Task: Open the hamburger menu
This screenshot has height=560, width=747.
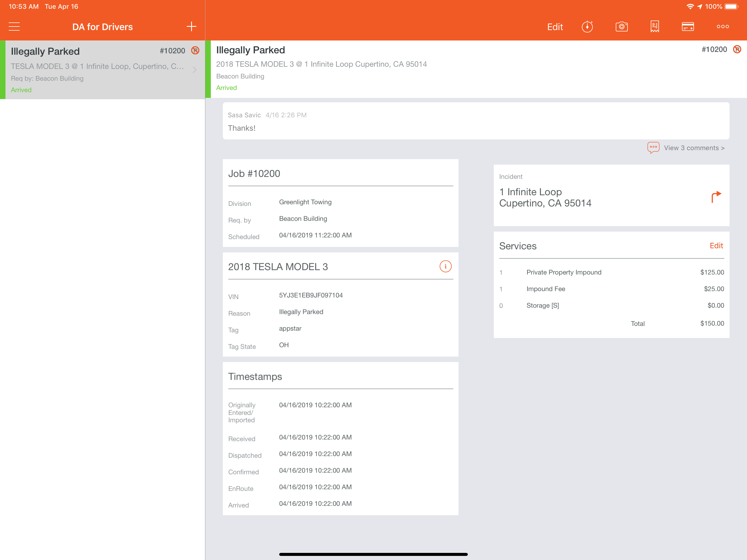Action: (14, 27)
